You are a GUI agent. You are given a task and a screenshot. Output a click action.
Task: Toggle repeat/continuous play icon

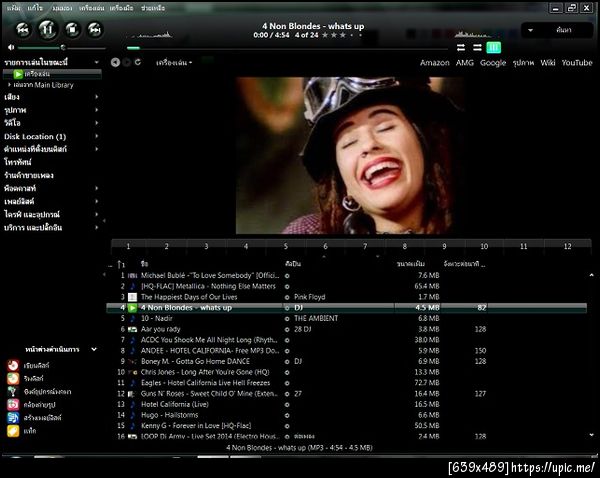coord(477,47)
